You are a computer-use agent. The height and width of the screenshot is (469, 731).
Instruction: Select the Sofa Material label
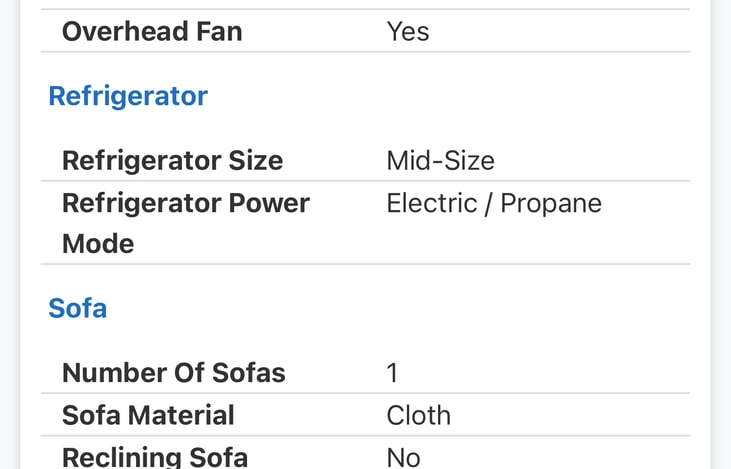[148, 415]
